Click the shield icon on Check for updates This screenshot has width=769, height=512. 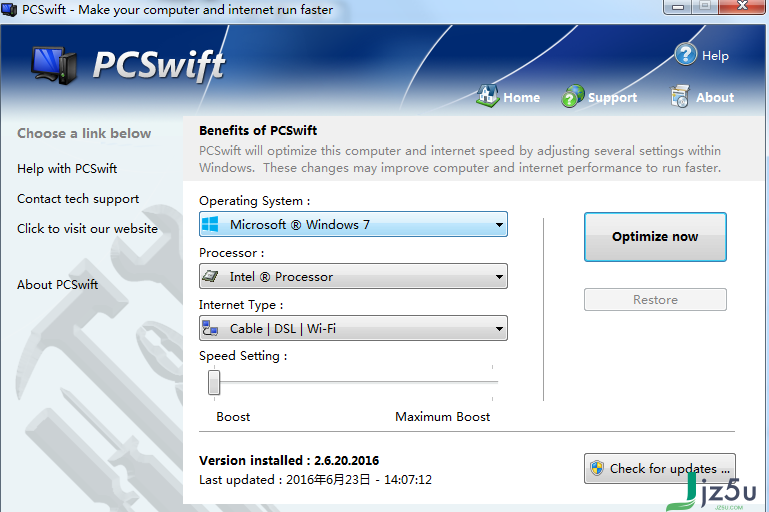click(597, 468)
